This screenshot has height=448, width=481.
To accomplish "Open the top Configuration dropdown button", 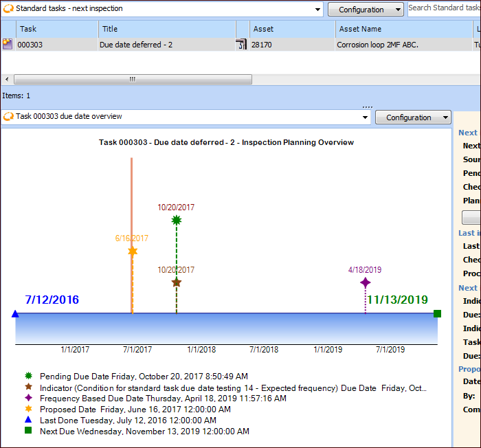I will click(x=366, y=10).
